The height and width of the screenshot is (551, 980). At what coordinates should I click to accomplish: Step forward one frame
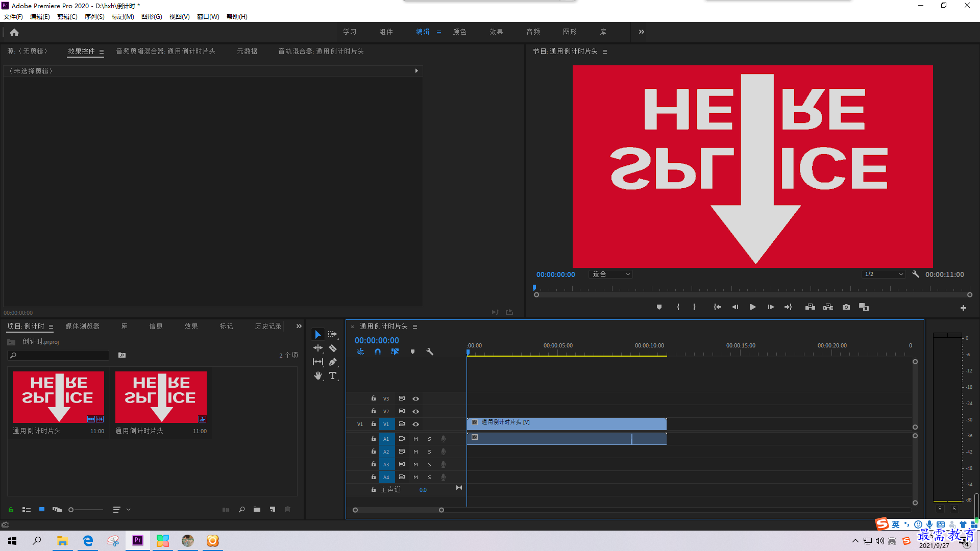(x=771, y=307)
